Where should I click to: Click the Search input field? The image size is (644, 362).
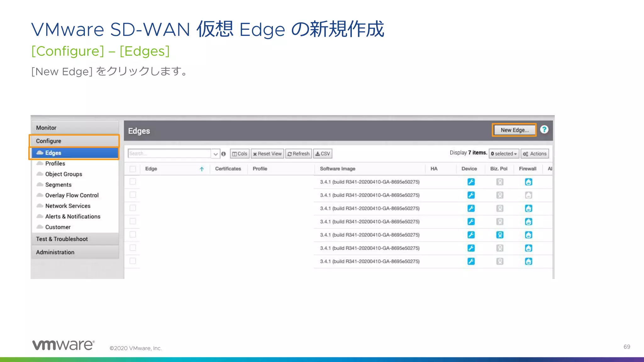click(169, 154)
